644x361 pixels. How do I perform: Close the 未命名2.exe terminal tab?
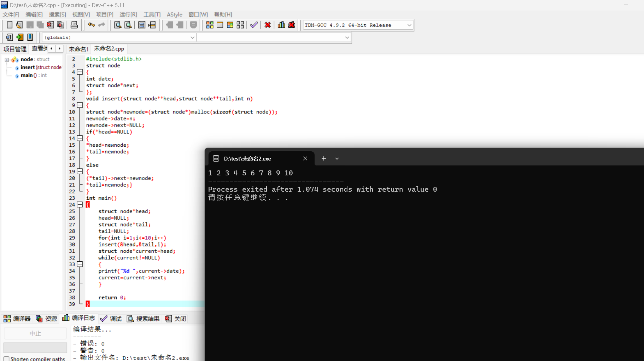pyautogui.click(x=305, y=158)
